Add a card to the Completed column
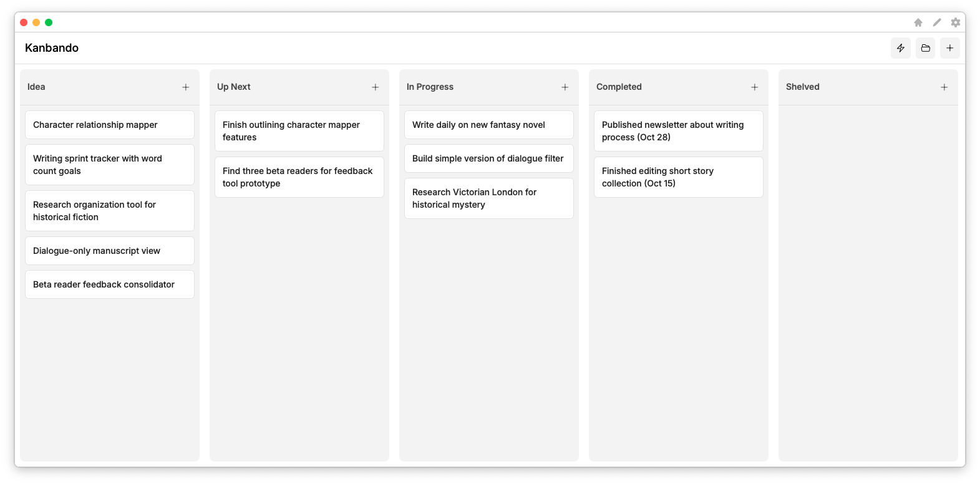980x484 pixels. tap(754, 87)
